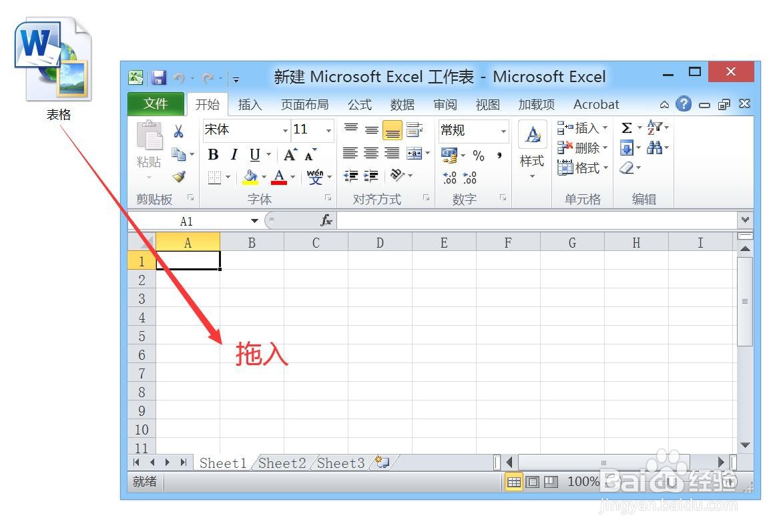Align text right

[x=392, y=154]
